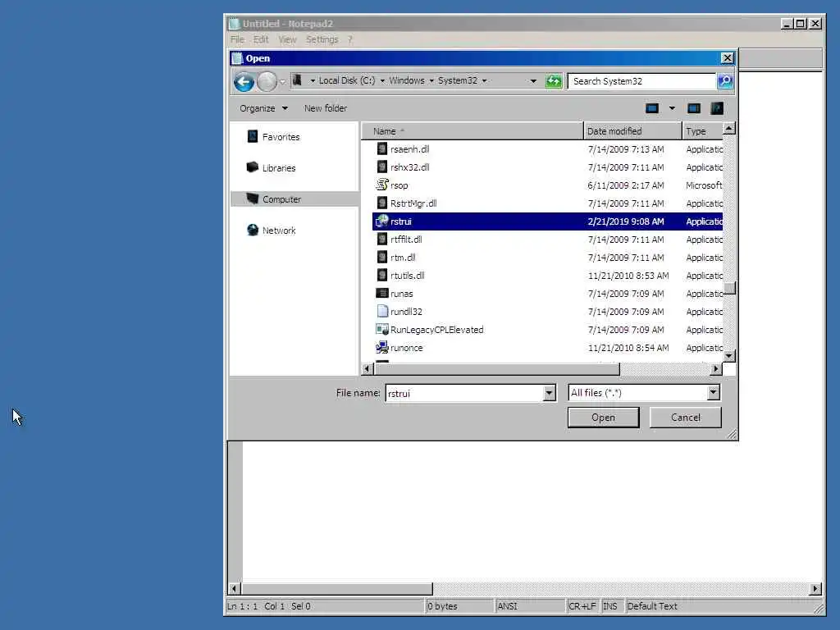Refresh the System32 folder listing
This screenshot has height=630, width=840.
[554, 81]
